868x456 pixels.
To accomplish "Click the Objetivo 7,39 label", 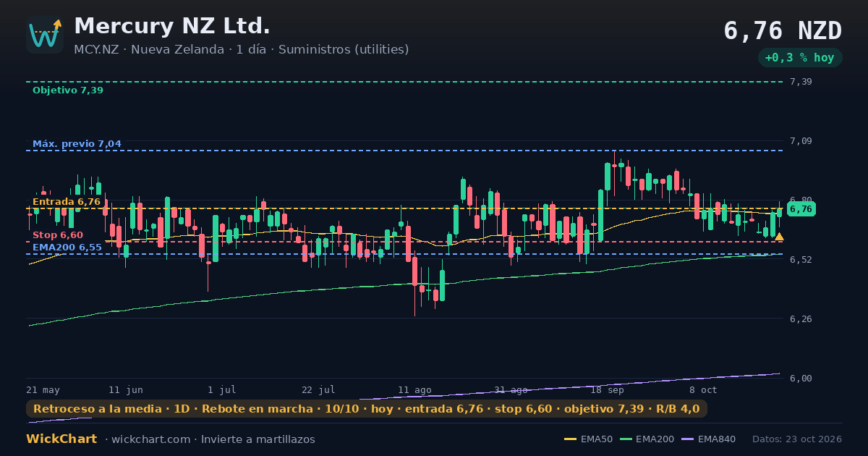I will (x=68, y=90).
